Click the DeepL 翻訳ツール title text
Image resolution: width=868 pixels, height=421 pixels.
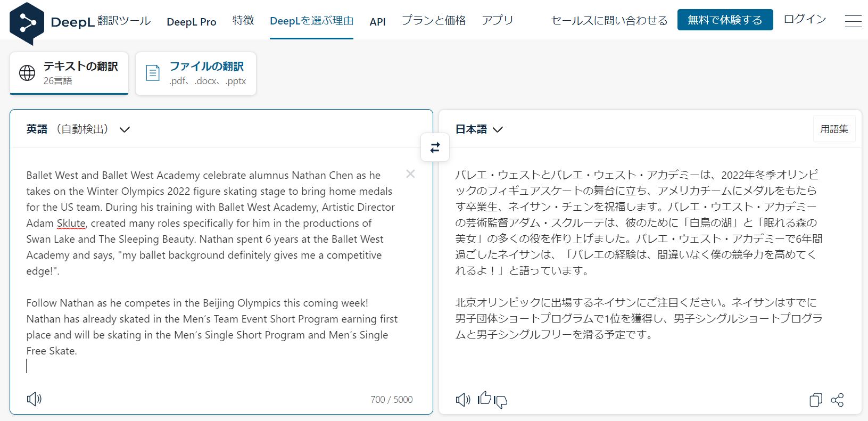click(x=101, y=21)
